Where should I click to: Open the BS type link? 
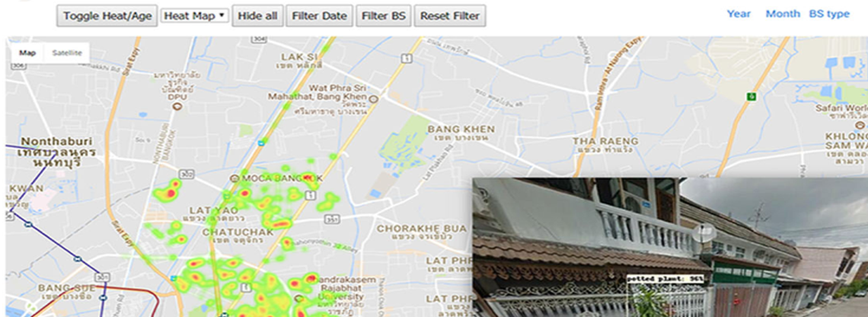click(x=829, y=14)
